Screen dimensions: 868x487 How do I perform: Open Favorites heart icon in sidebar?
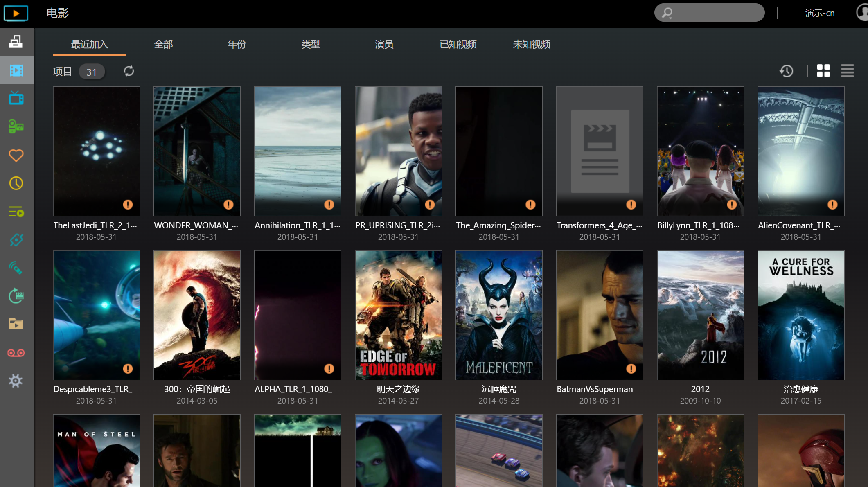(x=16, y=155)
